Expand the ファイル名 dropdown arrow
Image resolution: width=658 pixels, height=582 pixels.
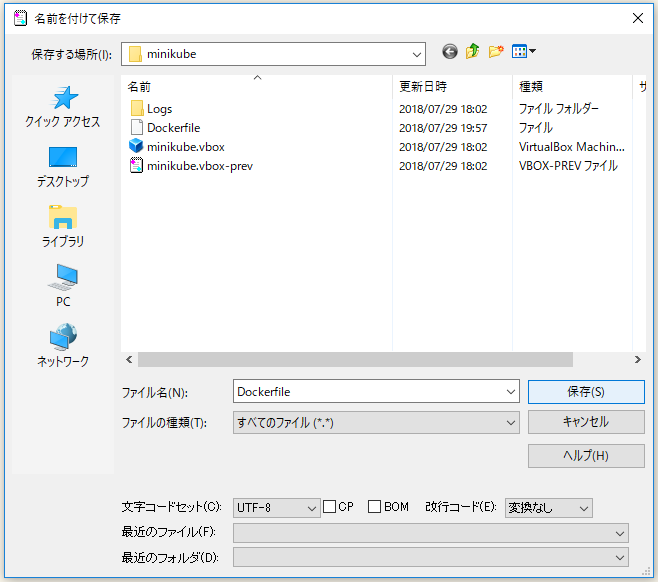click(510, 391)
